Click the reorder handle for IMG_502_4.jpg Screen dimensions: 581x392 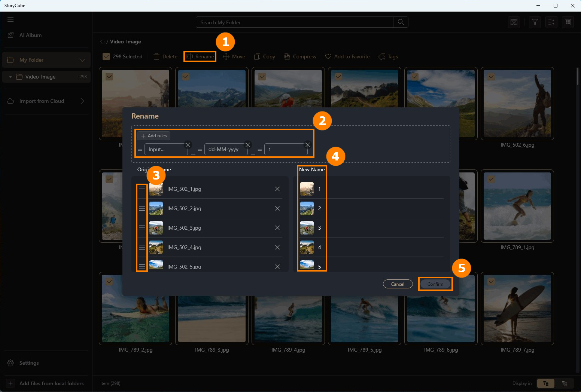(142, 247)
